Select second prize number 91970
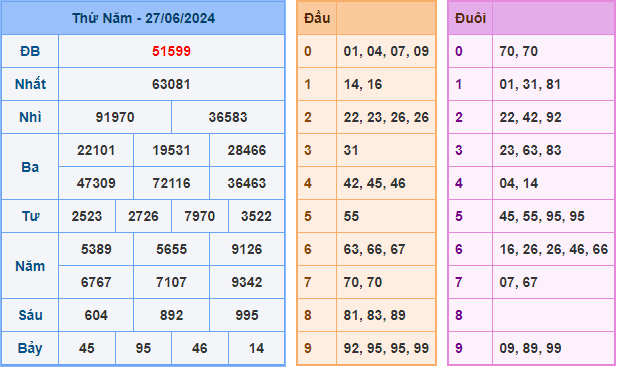The height and width of the screenshot is (367, 617). click(115, 117)
